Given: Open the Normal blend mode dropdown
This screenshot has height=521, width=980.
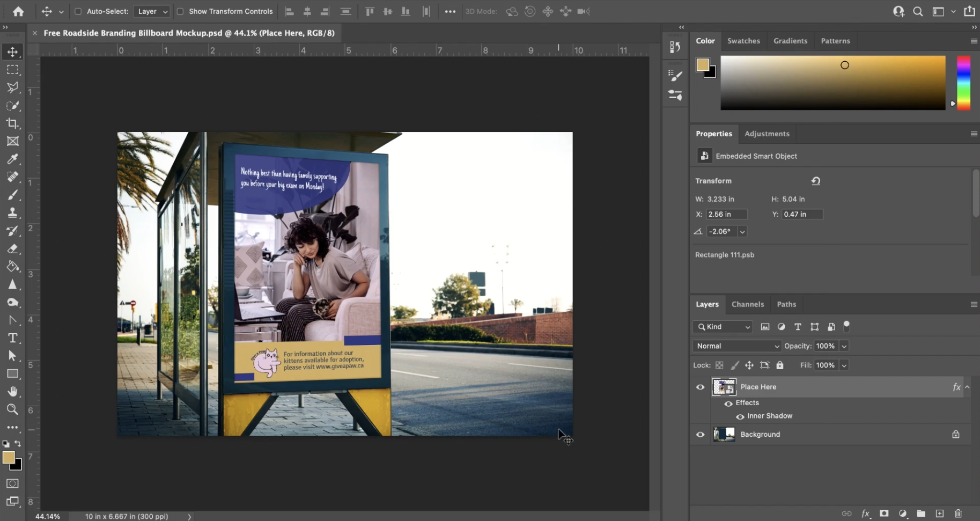Looking at the screenshot, I should pos(737,346).
